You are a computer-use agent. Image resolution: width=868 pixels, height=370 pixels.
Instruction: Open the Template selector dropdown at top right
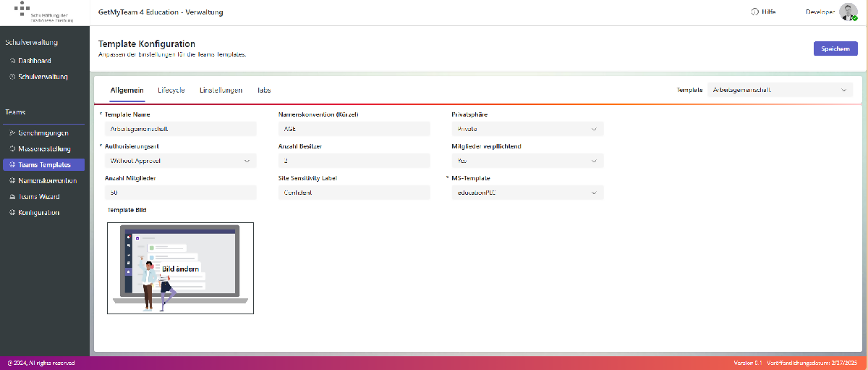[780, 90]
